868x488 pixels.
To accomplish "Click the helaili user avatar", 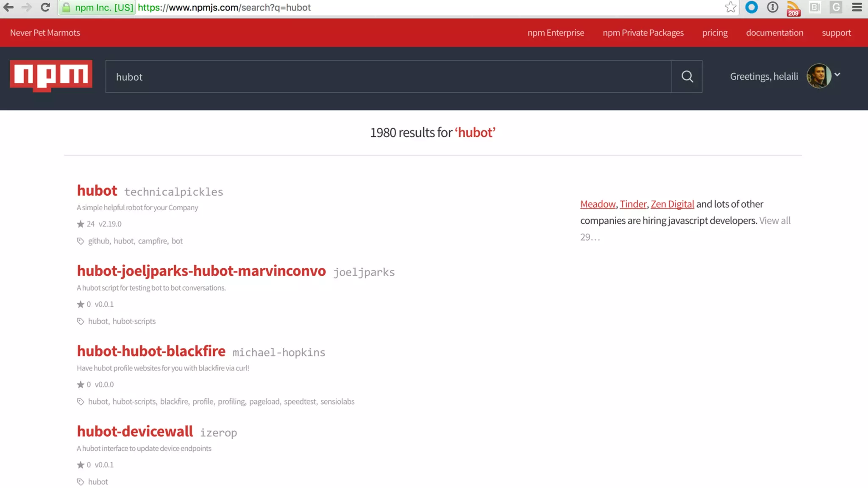I will (818, 76).
